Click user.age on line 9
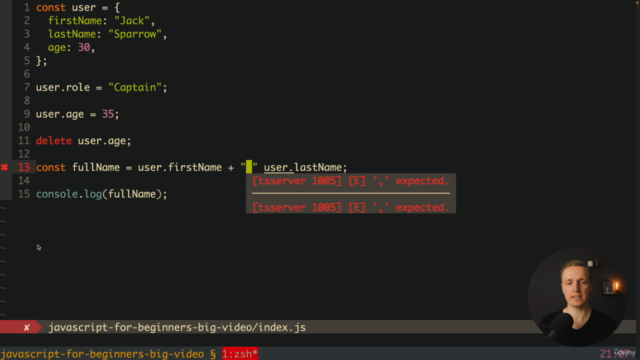Viewport: 640px width, 360px height. tap(60, 114)
